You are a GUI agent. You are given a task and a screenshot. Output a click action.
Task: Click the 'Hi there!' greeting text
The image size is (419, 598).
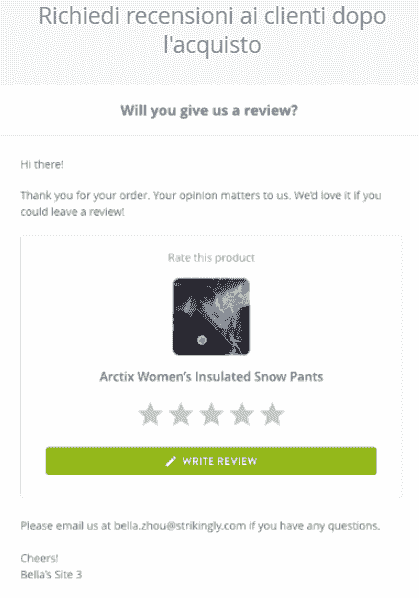[x=42, y=165]
